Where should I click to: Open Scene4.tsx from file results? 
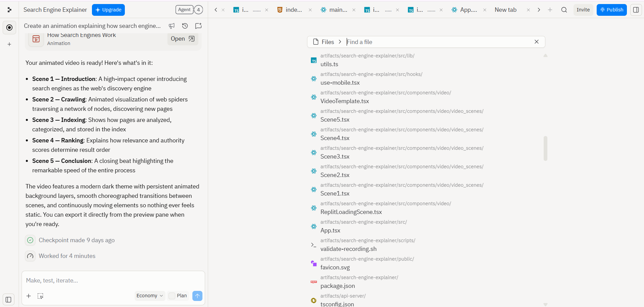point(426,134)
